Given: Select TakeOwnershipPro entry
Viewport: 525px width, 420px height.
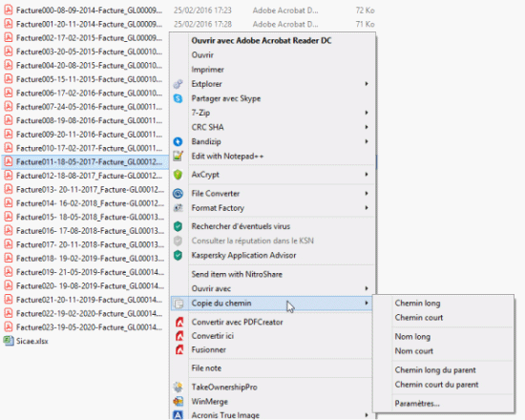Looking at the screenshot, I should pyautogui.click(x=224, y=388).
